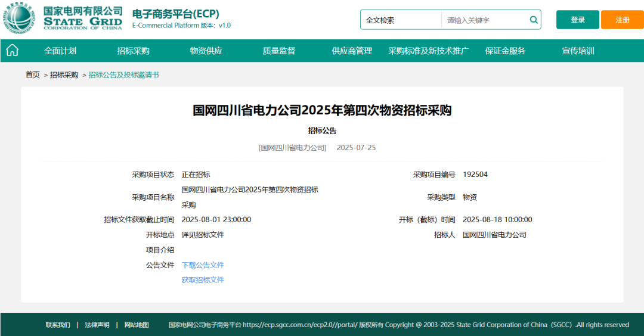Open the 全面计划 menu
The image size is (644, 336).
click(60, 51)
